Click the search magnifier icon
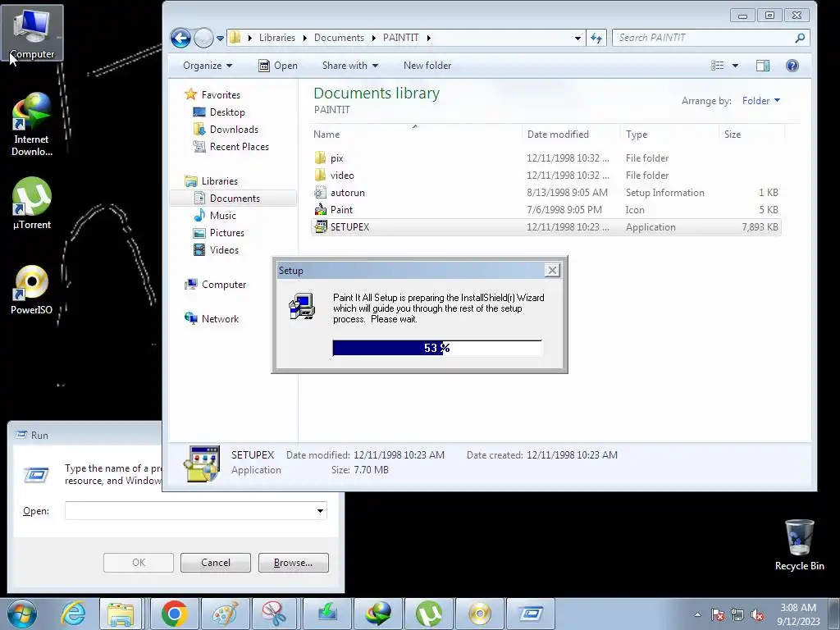 tap(800, 38)
